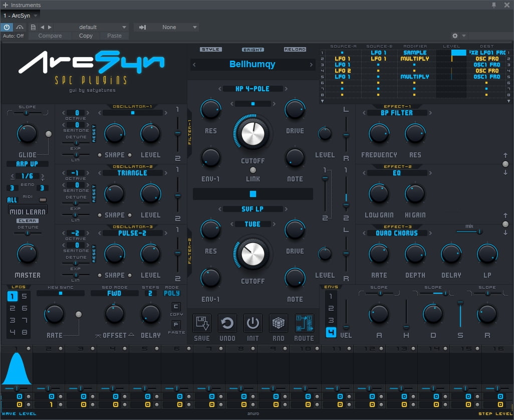Toggle the LFO rate sync dot

pyautogui.click(x=78, y=314)
